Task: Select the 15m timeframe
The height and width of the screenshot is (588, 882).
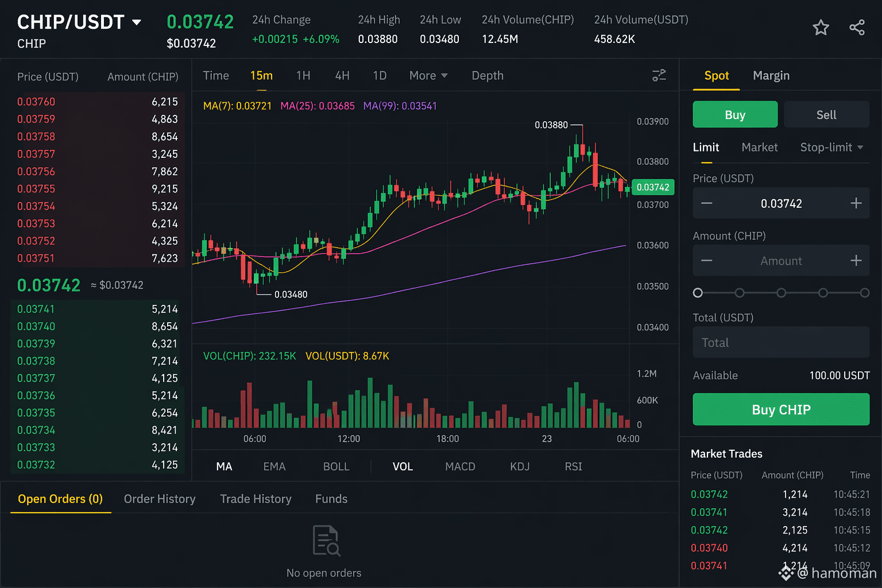Action: coord(261,76)
